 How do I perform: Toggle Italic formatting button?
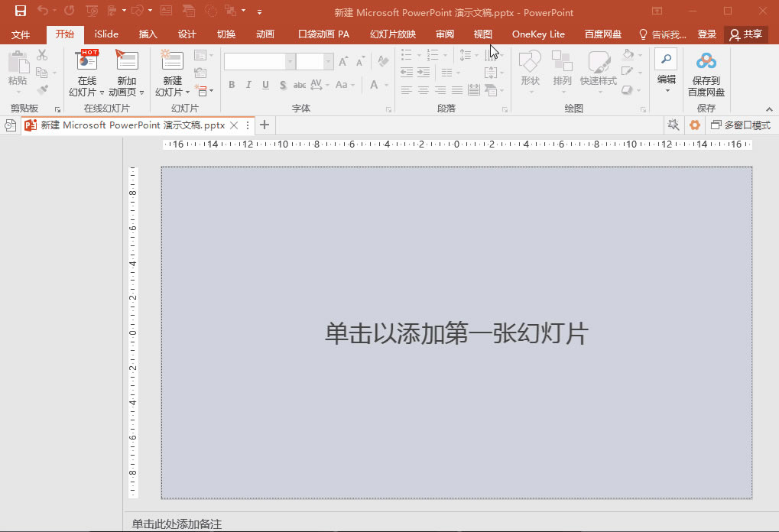(x=248, y=85)
